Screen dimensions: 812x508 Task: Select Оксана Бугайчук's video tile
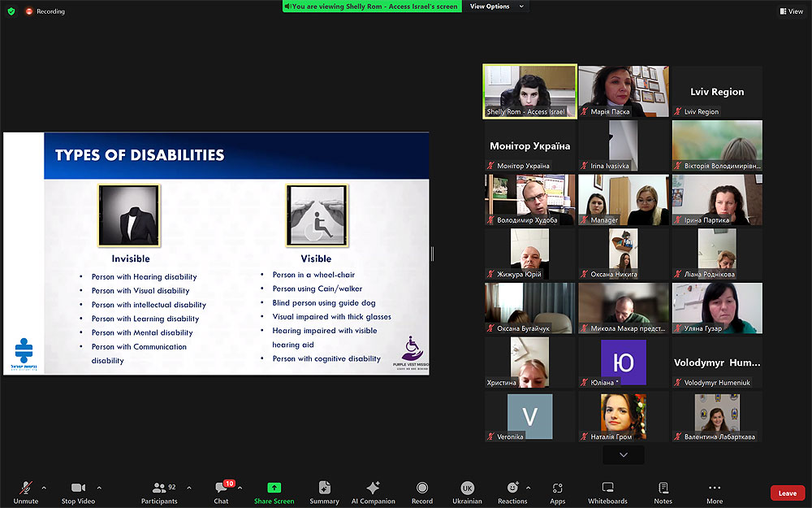[529, 308]
